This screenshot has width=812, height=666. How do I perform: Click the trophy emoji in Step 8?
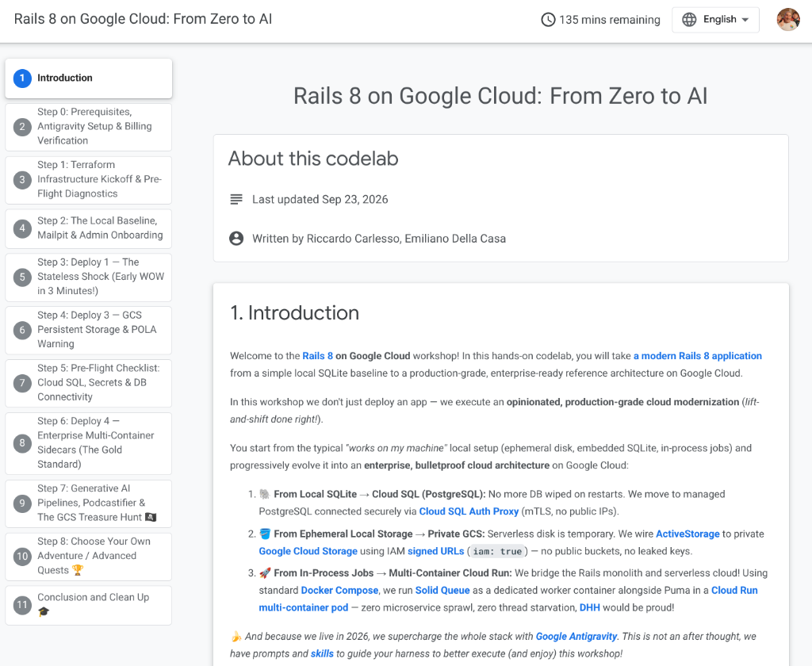pos(77,570)
